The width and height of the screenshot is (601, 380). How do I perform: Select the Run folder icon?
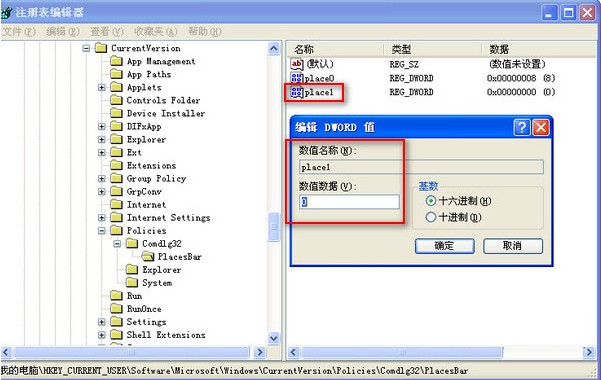(116, 296)
